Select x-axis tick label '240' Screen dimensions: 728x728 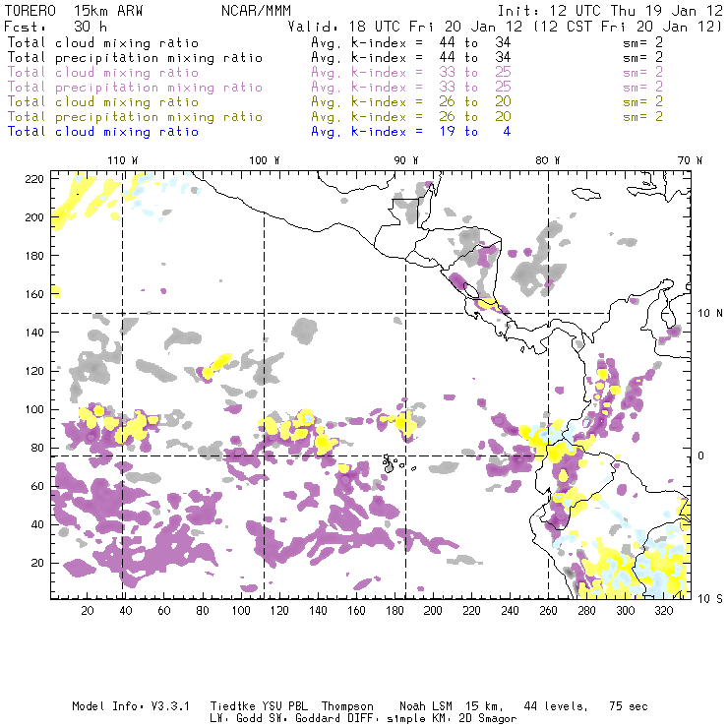coord(510,611)
